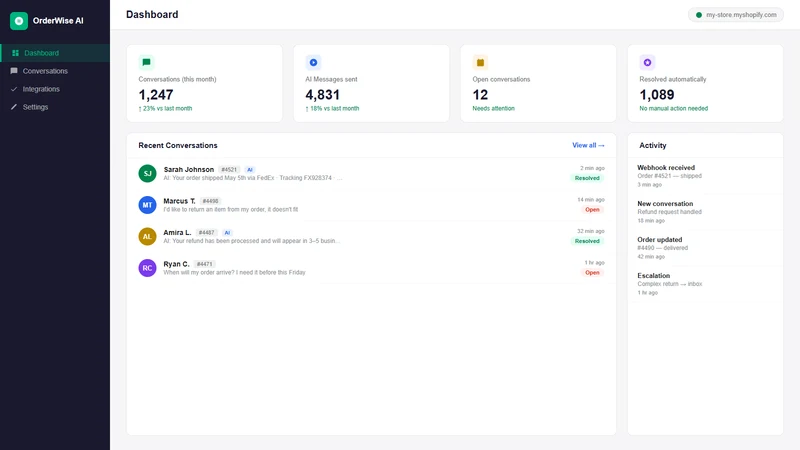Click the 32 min ago timestamp
800x450 pixels.
click(591, 231)
